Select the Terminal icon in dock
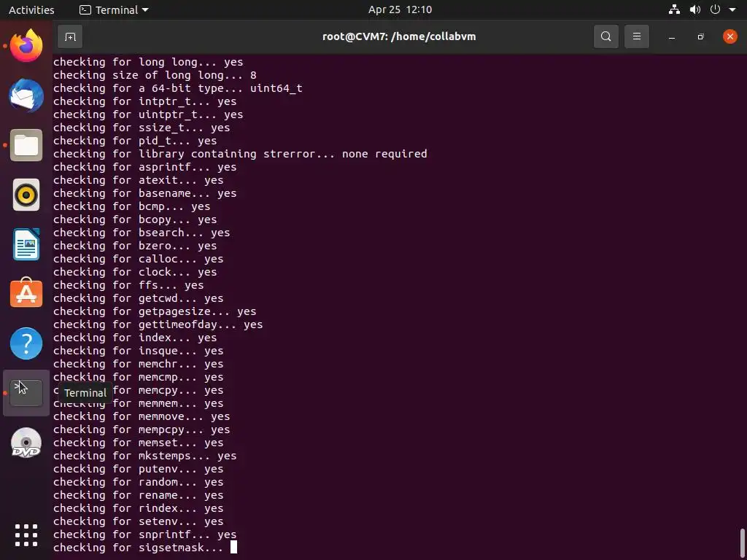 click(26, 393)
